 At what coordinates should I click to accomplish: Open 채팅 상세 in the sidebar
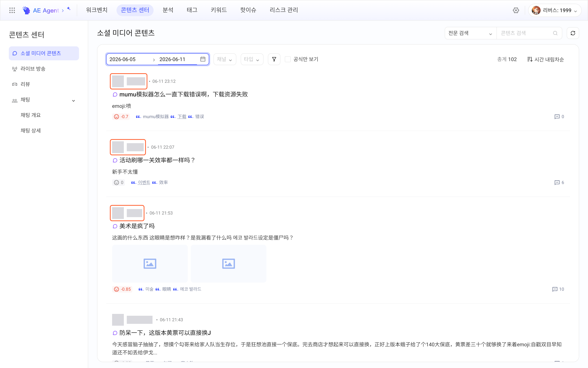[44, 130]
